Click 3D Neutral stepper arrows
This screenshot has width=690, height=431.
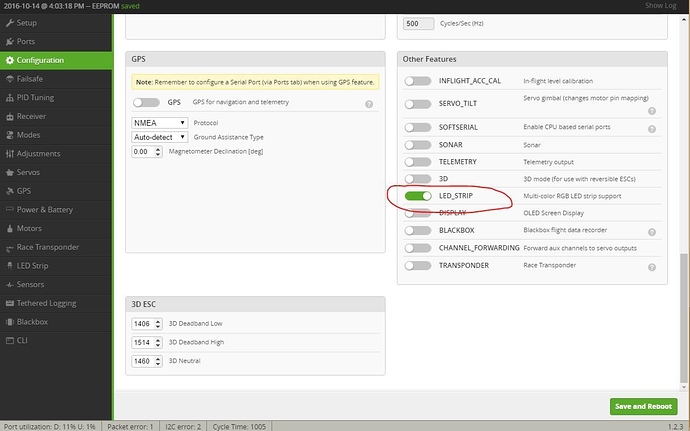[x=158, y=361]
